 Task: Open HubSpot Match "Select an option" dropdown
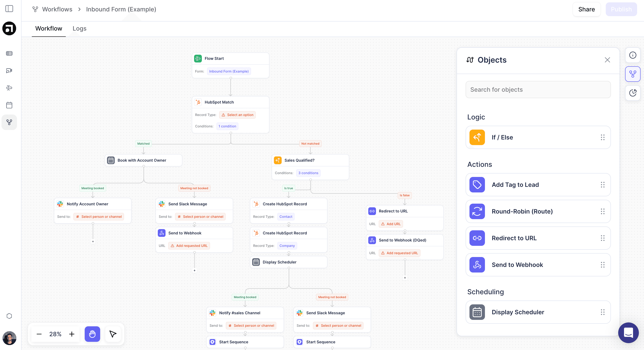point(237,115)
